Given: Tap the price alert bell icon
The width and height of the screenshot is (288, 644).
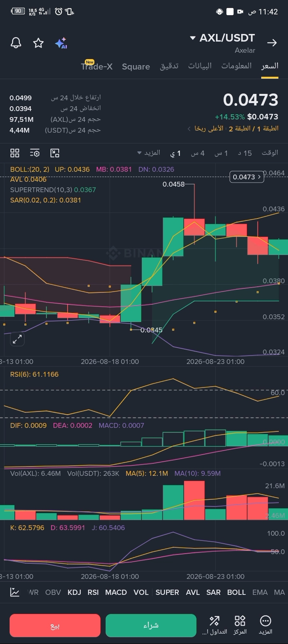Looking at the screenshot, I should click(16, 43).
